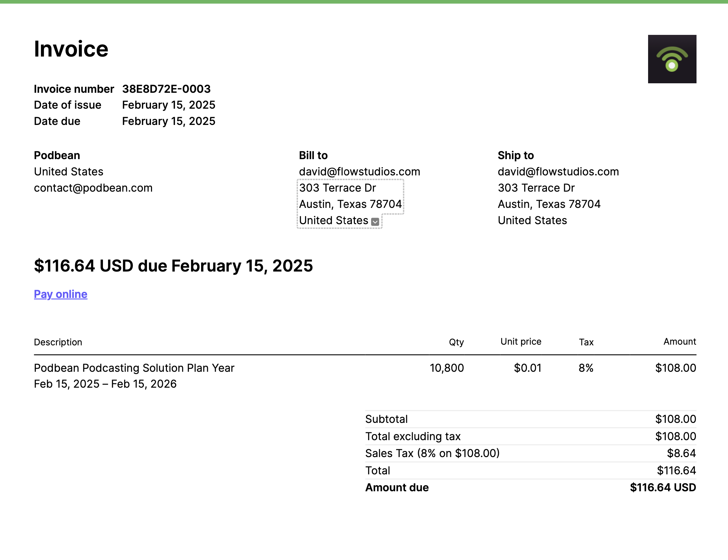Click the Podbean logo icon
Viewport: 728px width, 560px height.
672,59
